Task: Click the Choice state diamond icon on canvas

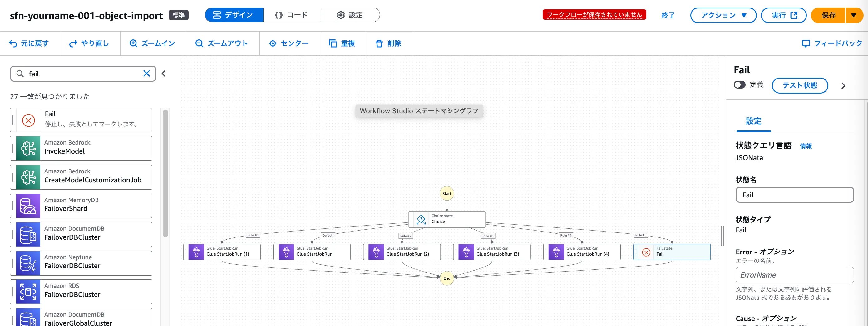Action: tap(421, 219)
